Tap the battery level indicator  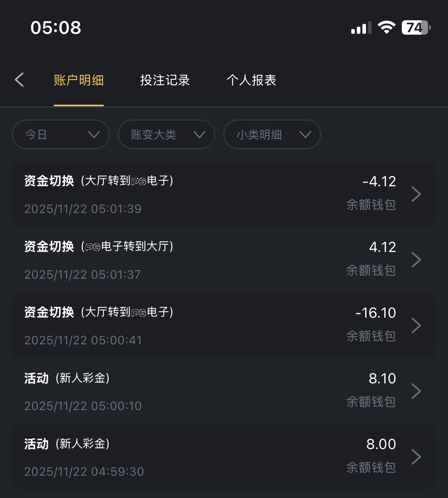[x=416, y=27]
